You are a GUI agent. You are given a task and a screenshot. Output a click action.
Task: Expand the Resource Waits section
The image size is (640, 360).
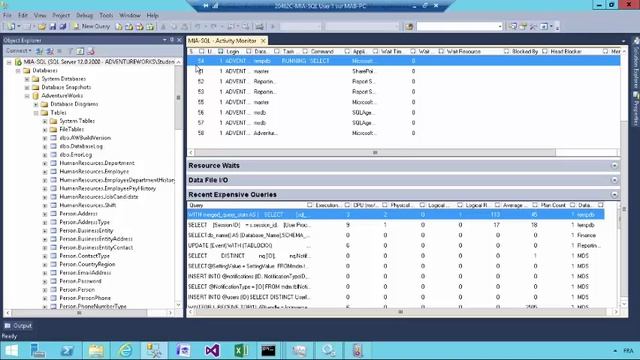coord(614,166)
